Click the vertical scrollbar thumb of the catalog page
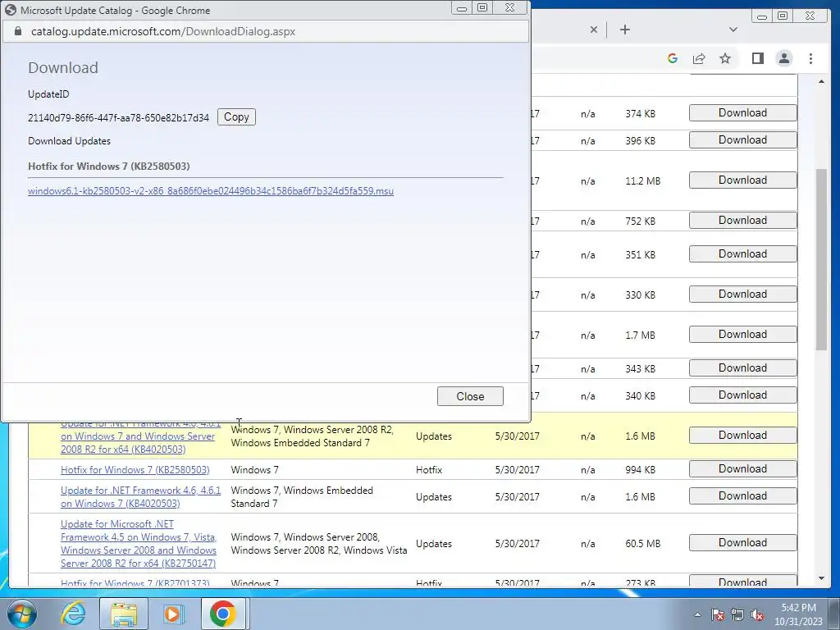This screenshot has height=630, width=840. (821, 260)
